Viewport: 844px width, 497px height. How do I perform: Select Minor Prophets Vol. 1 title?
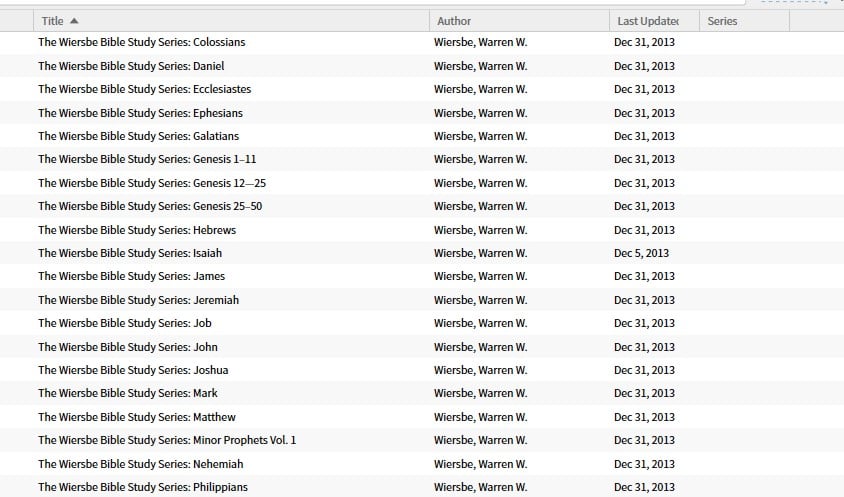167,440
